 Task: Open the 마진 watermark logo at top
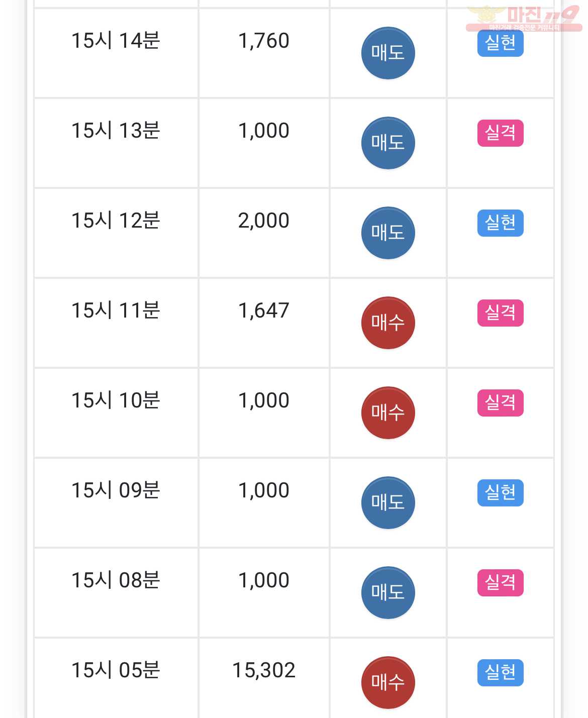[524, 19]
